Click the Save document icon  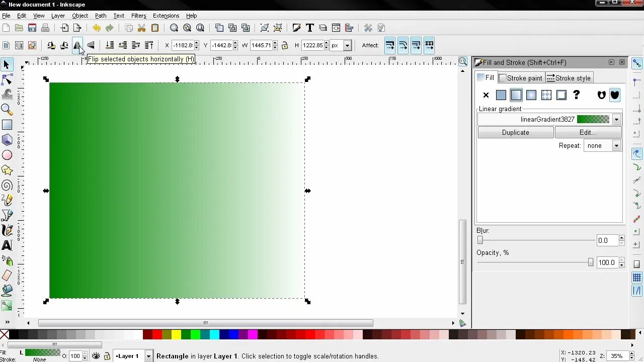click(32, 28)
